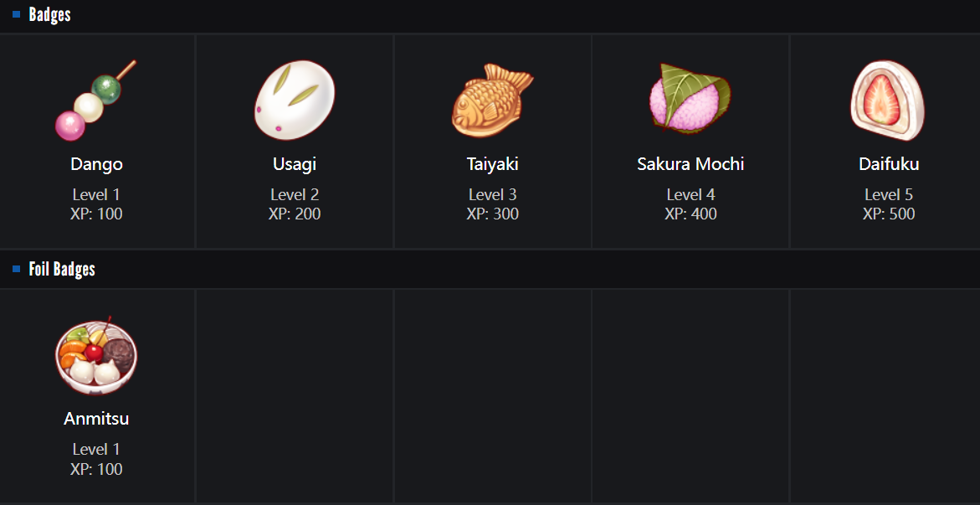
Task: Collapse the Foil Badges section header
Action: (x=62, y=270)
